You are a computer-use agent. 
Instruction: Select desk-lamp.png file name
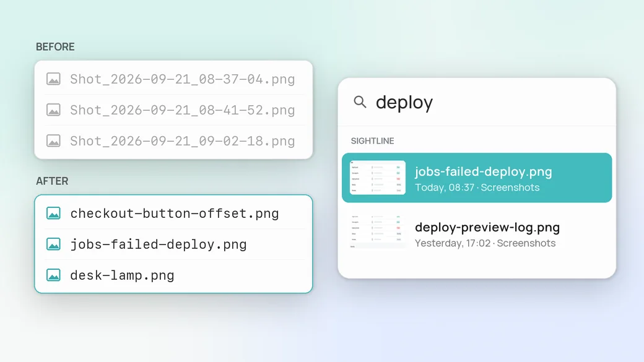[122, 275]
